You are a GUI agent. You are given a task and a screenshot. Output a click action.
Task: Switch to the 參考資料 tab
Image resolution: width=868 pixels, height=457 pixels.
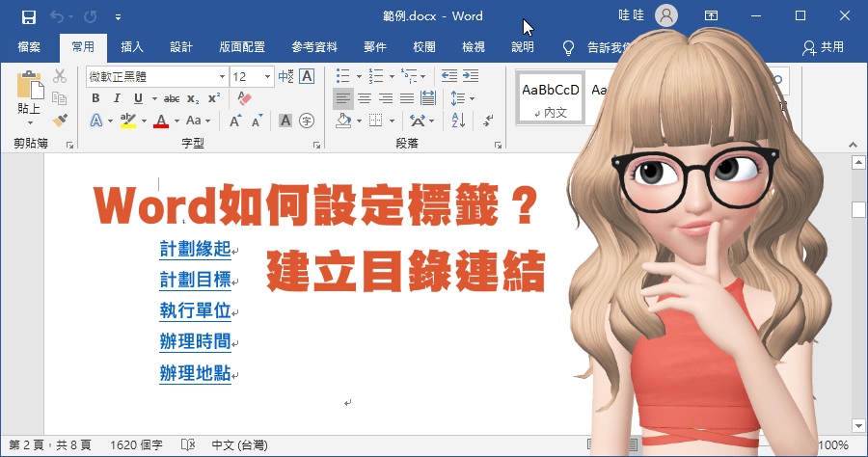(314, 47)
